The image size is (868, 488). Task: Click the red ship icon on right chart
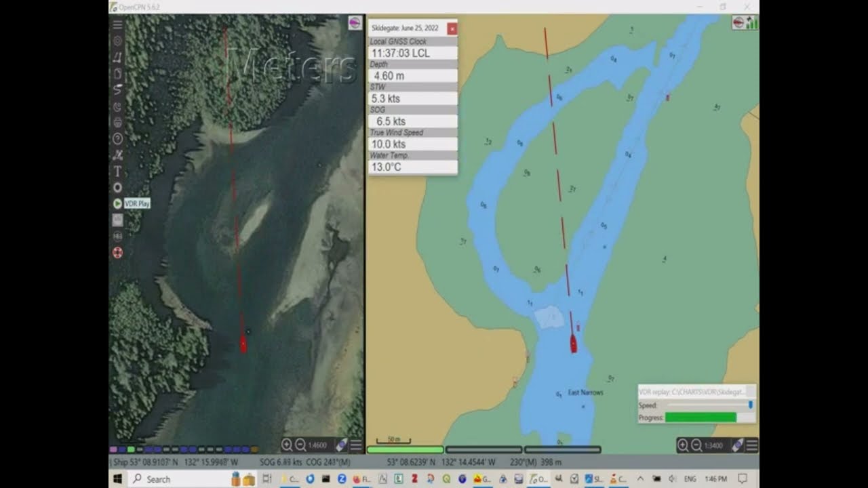[574, 343]
